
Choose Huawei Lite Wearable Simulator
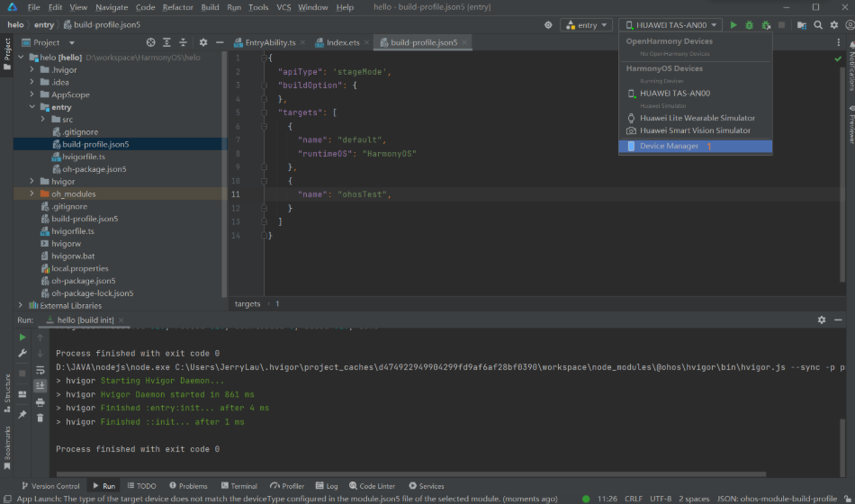click(x=697, y=118)
